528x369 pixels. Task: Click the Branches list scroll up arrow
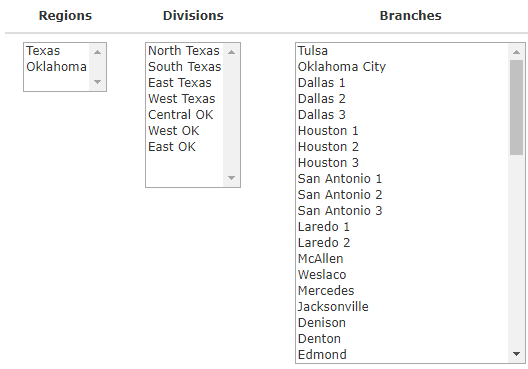[516, 52]
